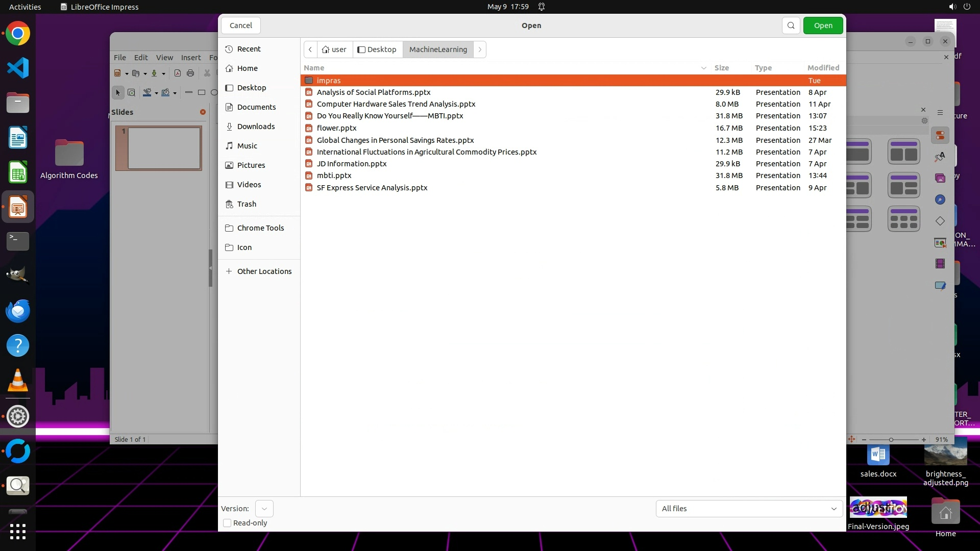The height and width of the screenshot is (551, 980).
Task: Select the Other Locations entry
Action: pyautogui.click(x=264, y=271)
